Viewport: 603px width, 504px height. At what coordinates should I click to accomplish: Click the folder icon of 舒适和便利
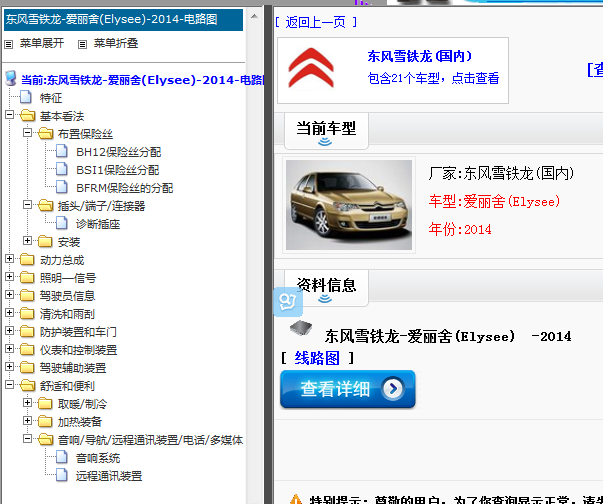[27, 385]
